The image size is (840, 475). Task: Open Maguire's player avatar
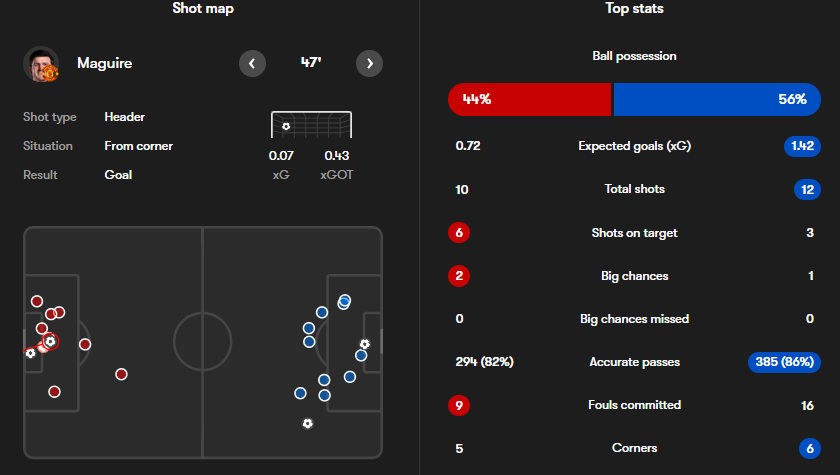point(41,64)
